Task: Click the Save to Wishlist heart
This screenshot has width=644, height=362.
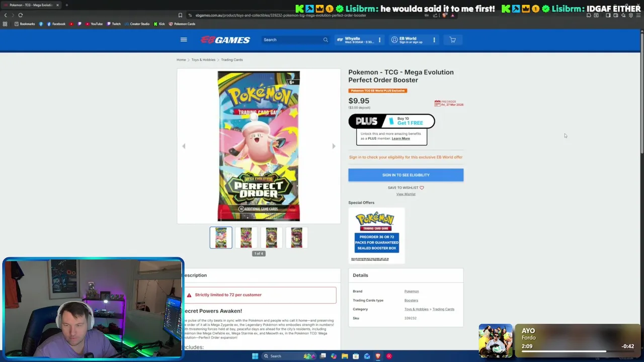Action: point(422,188)
